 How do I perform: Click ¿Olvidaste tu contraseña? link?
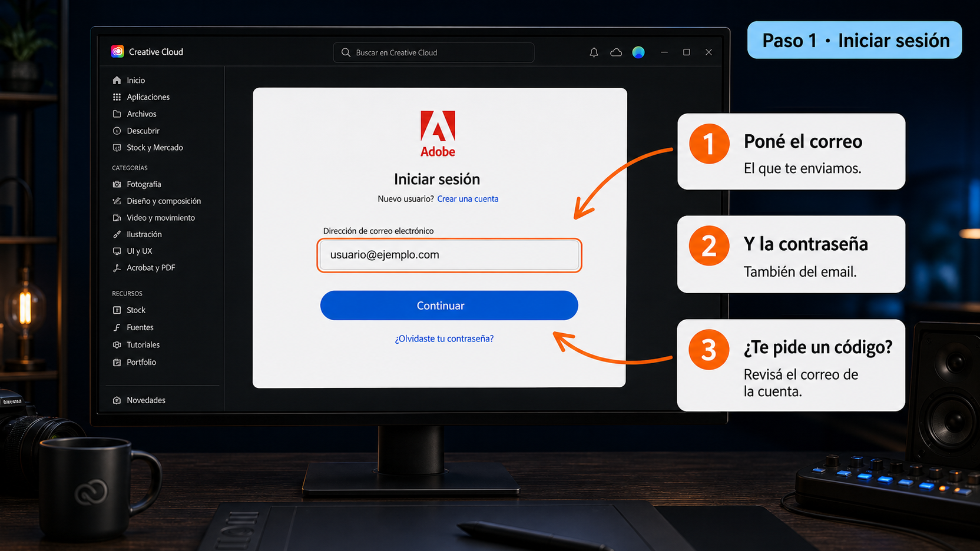pyautogui.click(x=444, y=338)
